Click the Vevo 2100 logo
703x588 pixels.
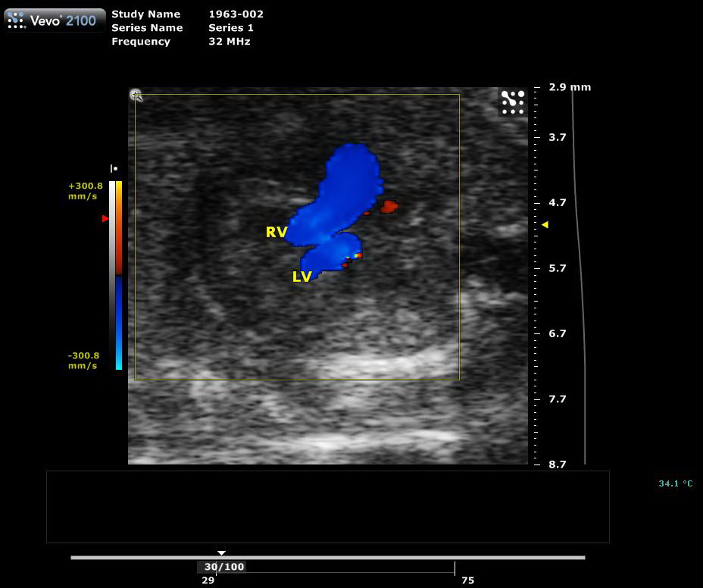point(55,20)
